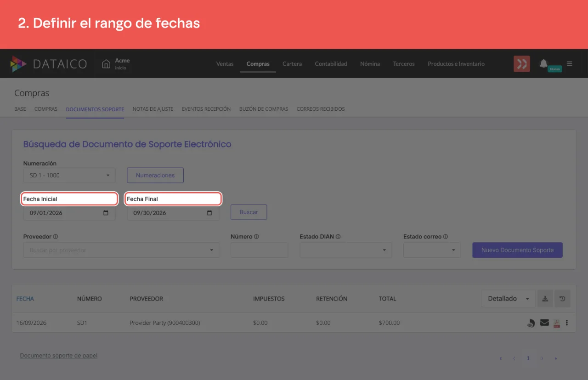Open the Cartera menu
Image resolution: width=588 pixels, height=380 pixels.
(292, 64)
